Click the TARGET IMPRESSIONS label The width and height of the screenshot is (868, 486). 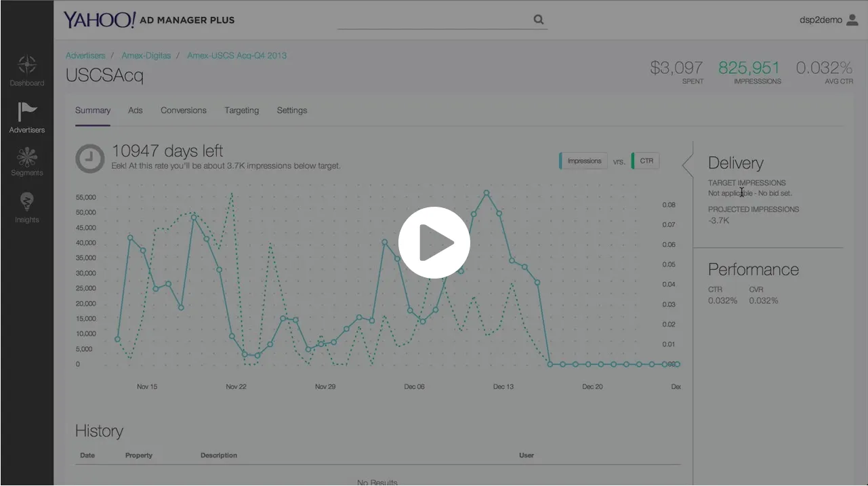pyautogui.click(x=747, y=183)
